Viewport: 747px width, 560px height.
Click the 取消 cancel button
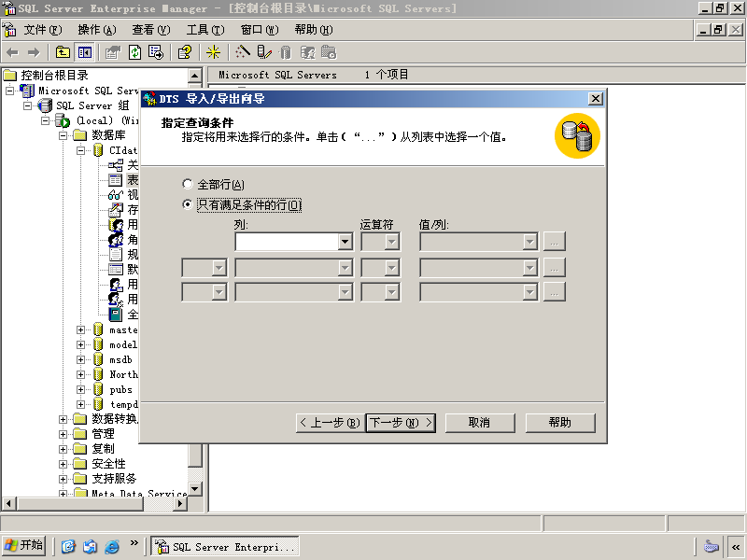pyautogui.click(x=480, y=423)
